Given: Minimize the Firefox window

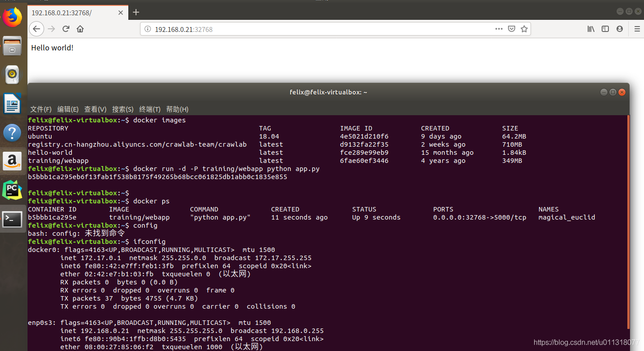Looking at the screenshot, I should (621, 11).
